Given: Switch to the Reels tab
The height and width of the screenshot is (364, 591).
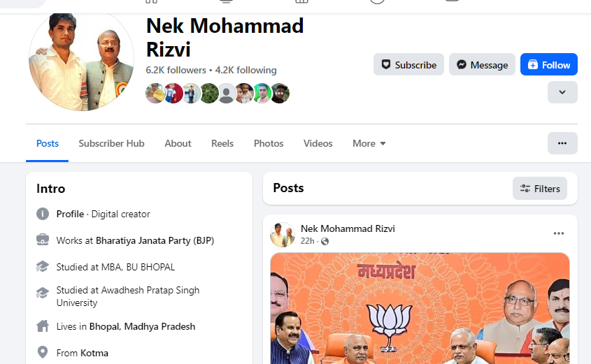Looking at the screenshot, I should point(222,143).
